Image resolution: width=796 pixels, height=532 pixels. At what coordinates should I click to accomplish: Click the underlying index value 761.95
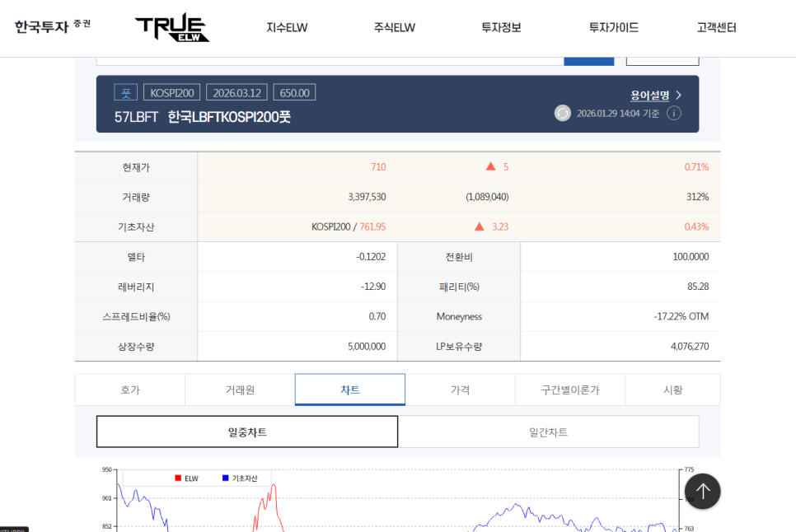point(372,226)
